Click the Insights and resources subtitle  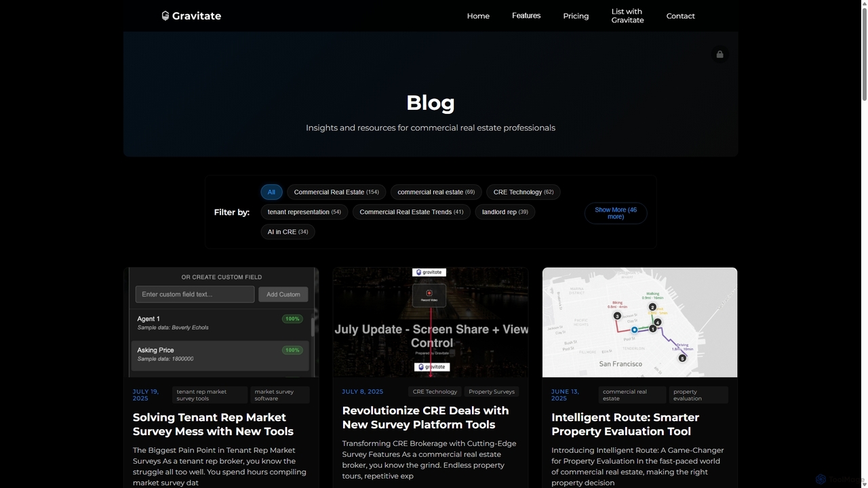[x=431, y=127]
